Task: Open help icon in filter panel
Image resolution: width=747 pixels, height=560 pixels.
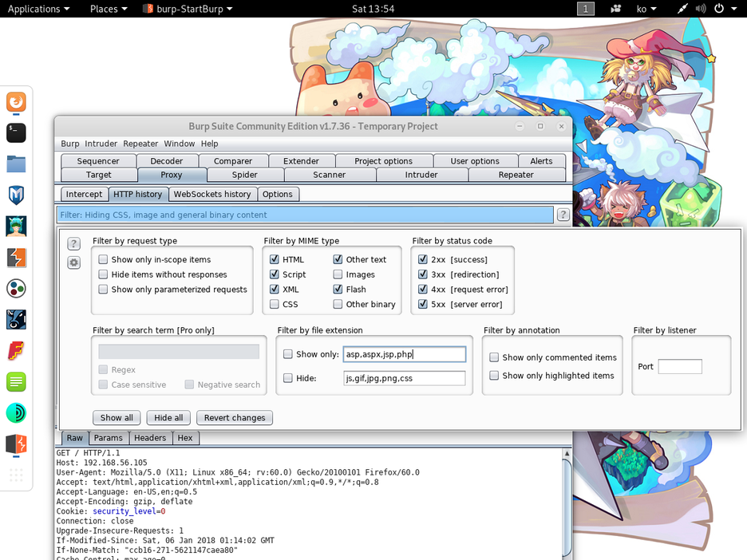Action: point(74,244)
